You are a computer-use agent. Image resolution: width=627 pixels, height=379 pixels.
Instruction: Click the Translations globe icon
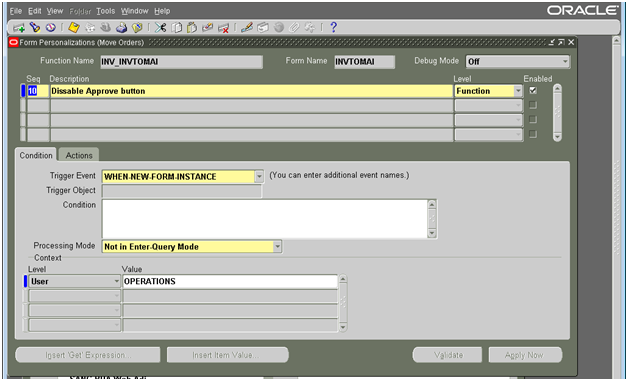(279, 28)
